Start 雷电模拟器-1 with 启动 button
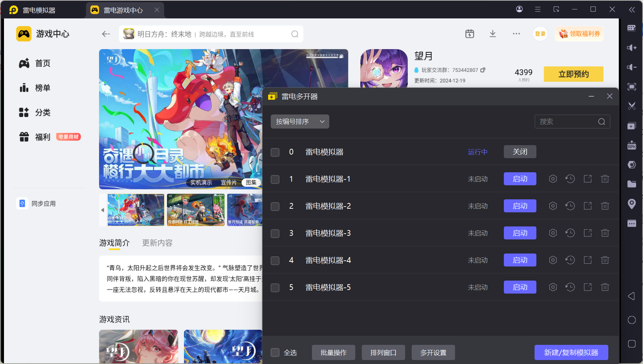643x364 pixels. coord(520,179)
